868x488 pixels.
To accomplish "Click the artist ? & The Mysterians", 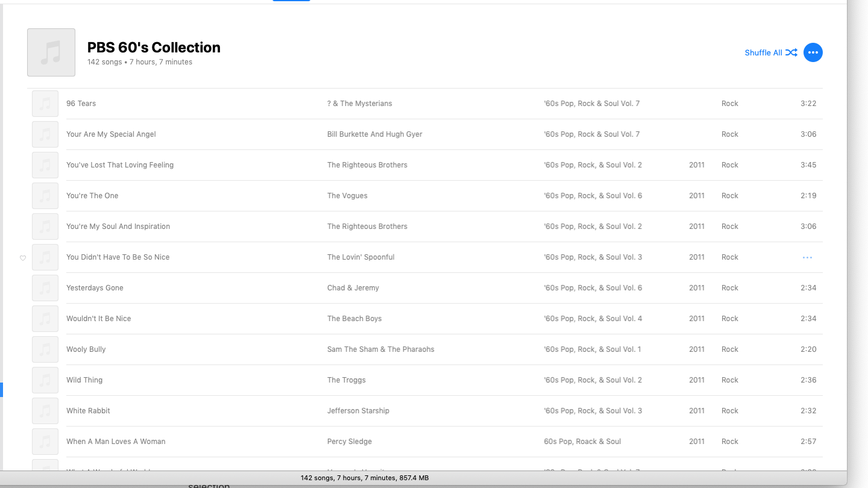I will tap(360, 104).
